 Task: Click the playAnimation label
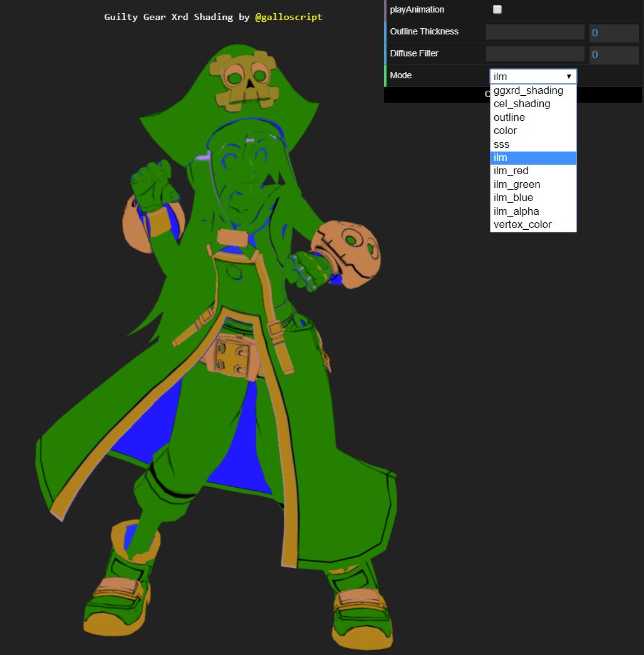coord(417,9)
